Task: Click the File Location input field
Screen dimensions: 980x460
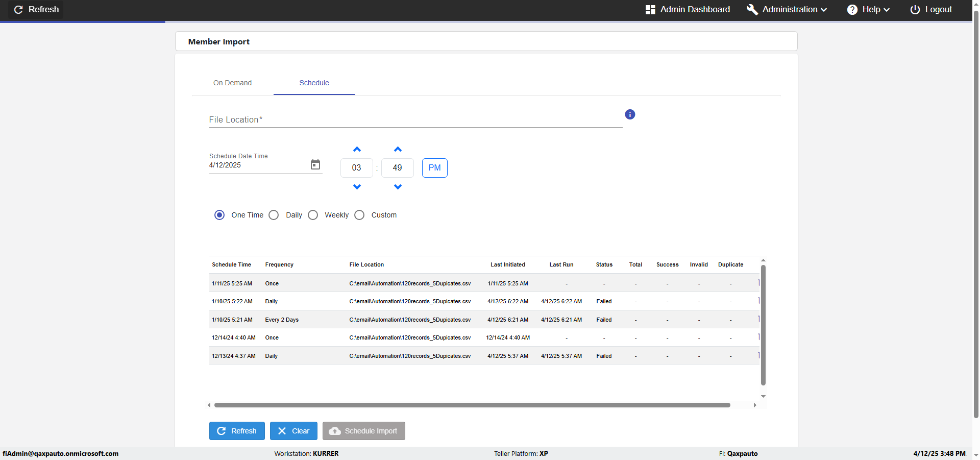Action: coord(415,119)
